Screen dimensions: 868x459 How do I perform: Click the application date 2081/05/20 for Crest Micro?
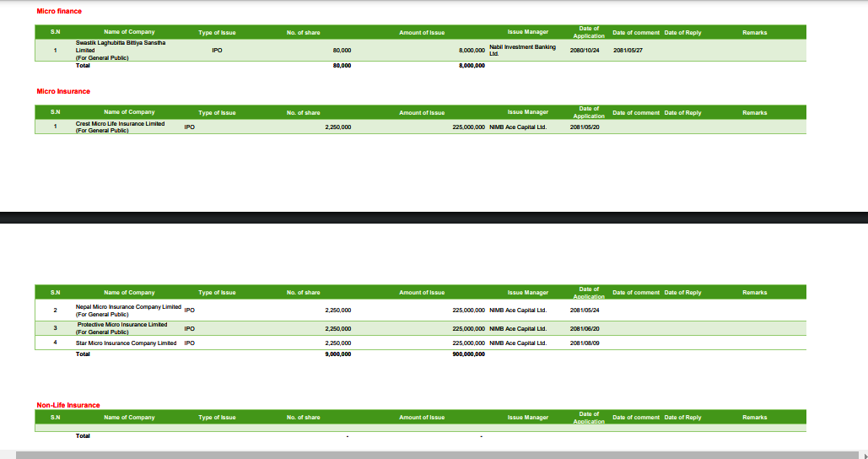585,127
